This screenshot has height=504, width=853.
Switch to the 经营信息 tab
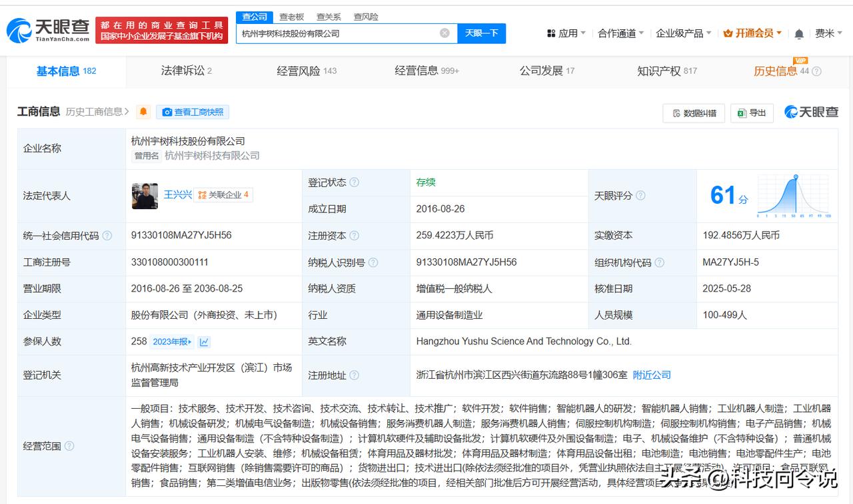click(426, 71)
